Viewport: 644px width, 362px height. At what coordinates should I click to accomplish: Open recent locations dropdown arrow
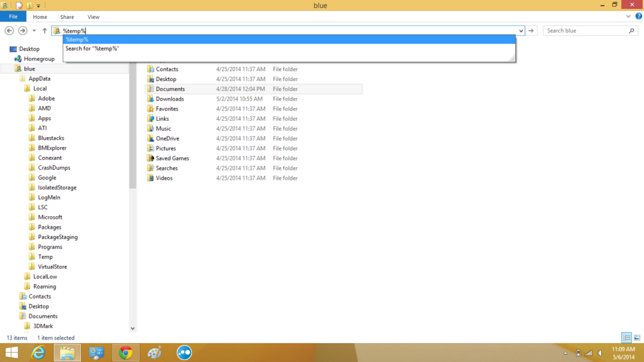[x=34, y=31]
